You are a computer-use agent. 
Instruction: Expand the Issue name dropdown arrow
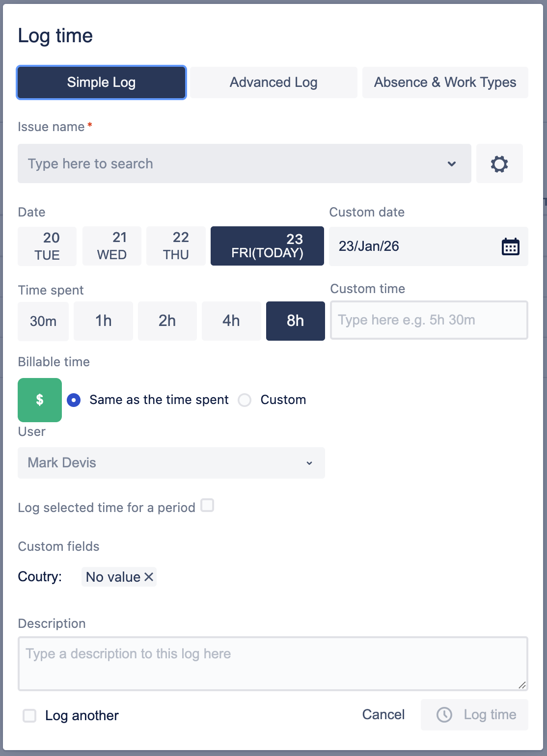click(452, 163)
